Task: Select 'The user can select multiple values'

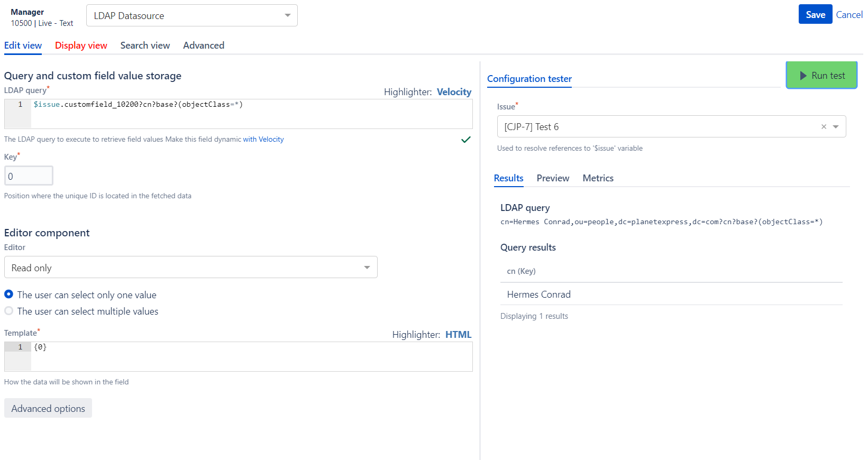Action: [9, 311]
